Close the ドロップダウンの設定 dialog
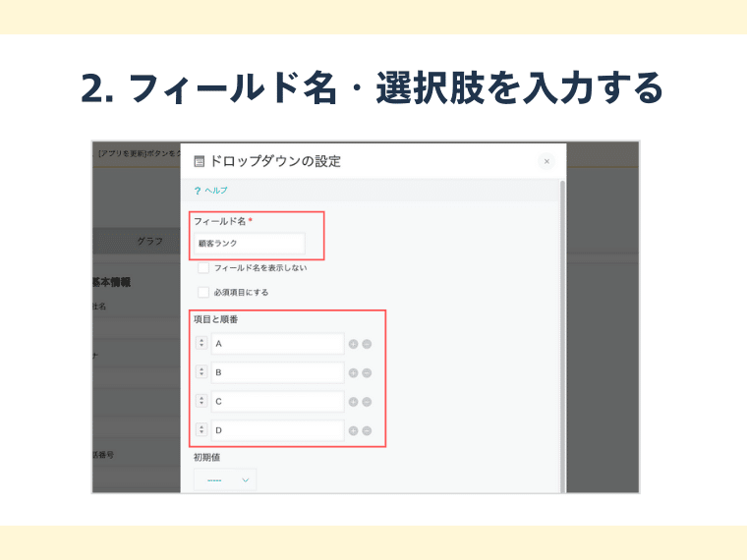 [x=546, y=161]
